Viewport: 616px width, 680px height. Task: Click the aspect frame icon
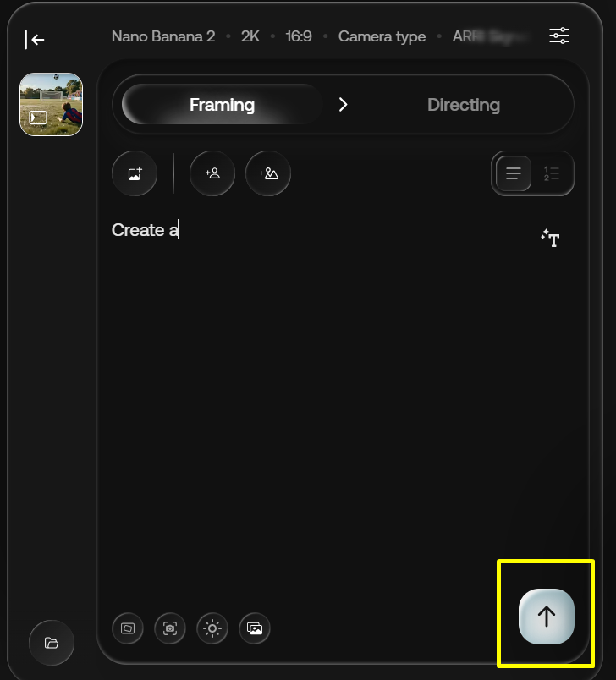128,628
